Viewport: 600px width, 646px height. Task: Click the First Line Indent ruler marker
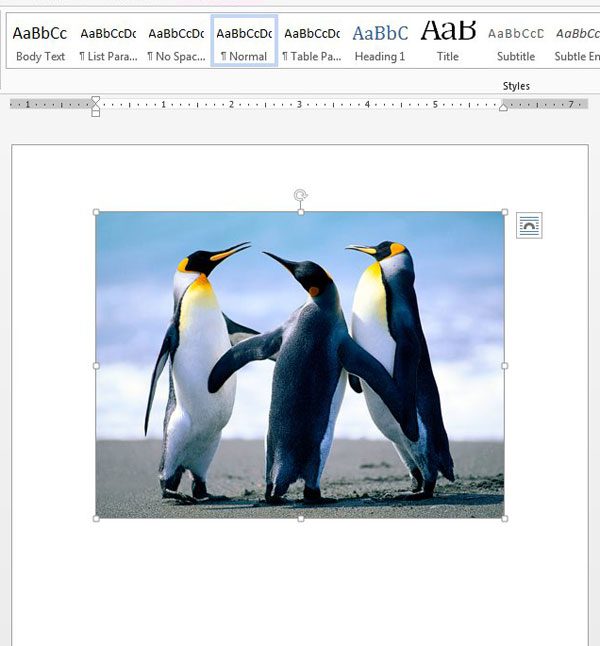(96, 100)
